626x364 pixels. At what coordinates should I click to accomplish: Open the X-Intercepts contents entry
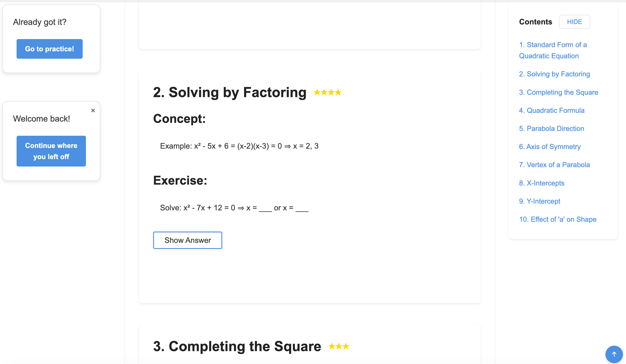[542, 183]
